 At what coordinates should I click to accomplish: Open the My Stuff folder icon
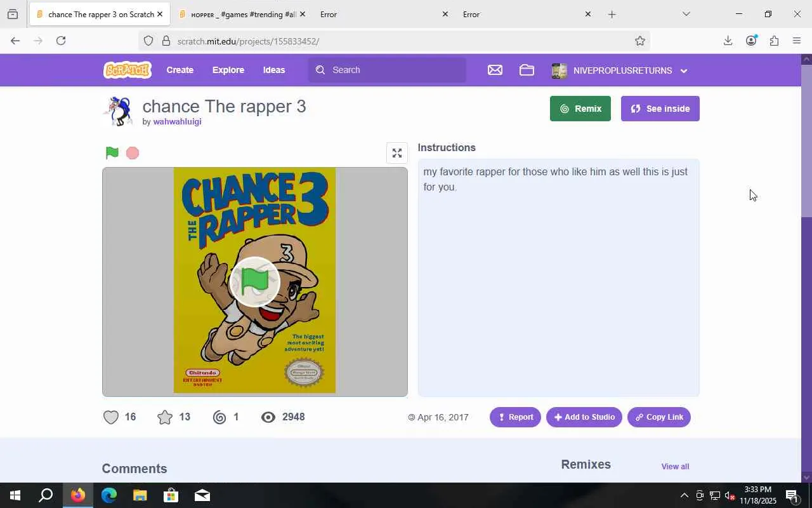[527, 70]
